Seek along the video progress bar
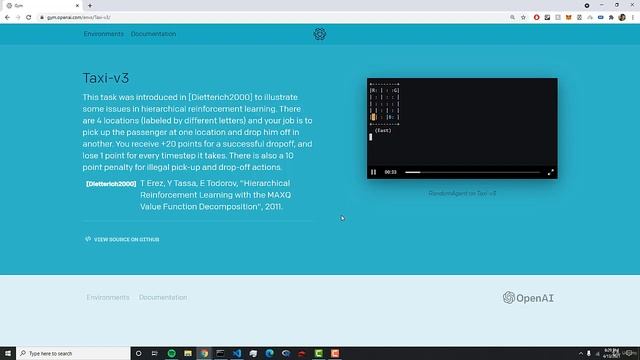This screenshot has height=360, width=640. pyautogui.click(x=472, y=172)
